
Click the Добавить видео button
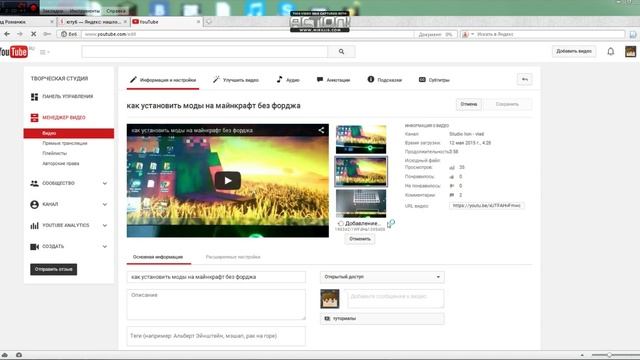[574, 51]
